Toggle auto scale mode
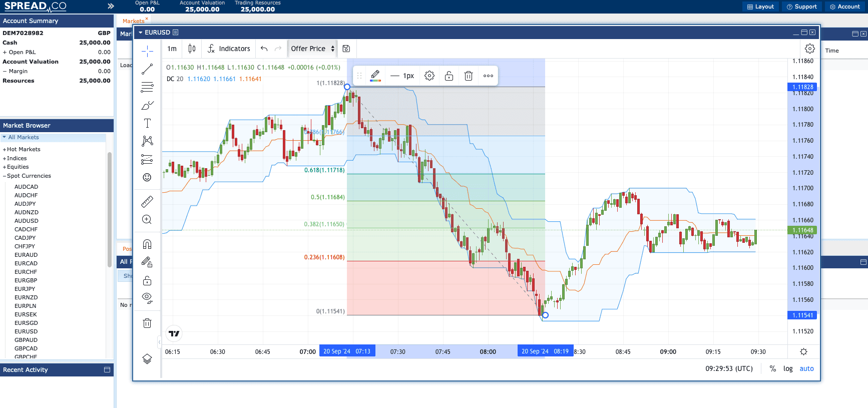 tap(806, 368)
